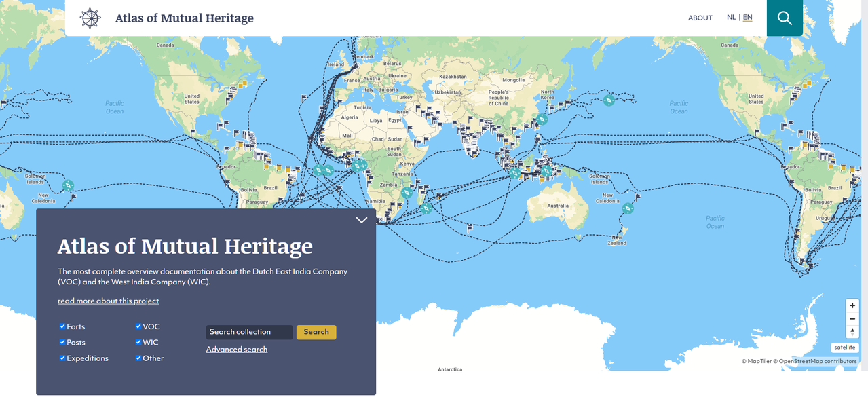Disable the VOC filter checkbox
This screenshot has height=412, width=868.
point(138,326)
